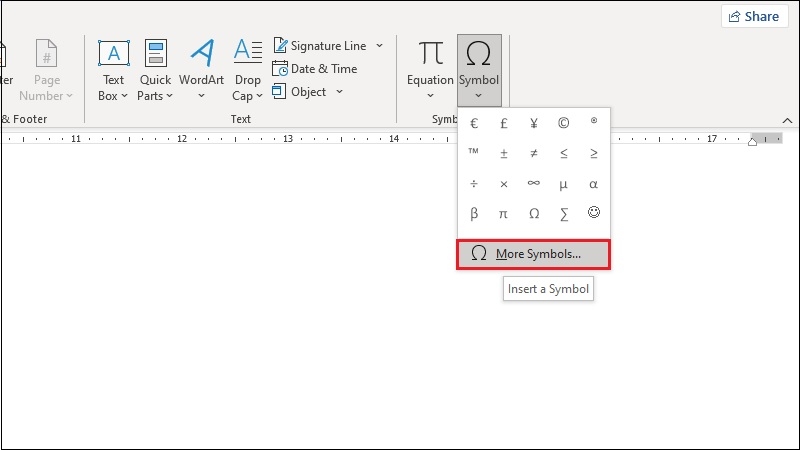Expand the WordArt dropdown arrow
Image resolution: width=800 pixels, height=450 pixels.
tap(202, 95)
